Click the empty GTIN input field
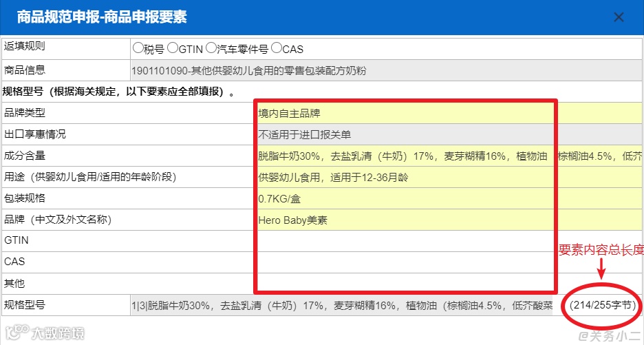 coord(449,241)
